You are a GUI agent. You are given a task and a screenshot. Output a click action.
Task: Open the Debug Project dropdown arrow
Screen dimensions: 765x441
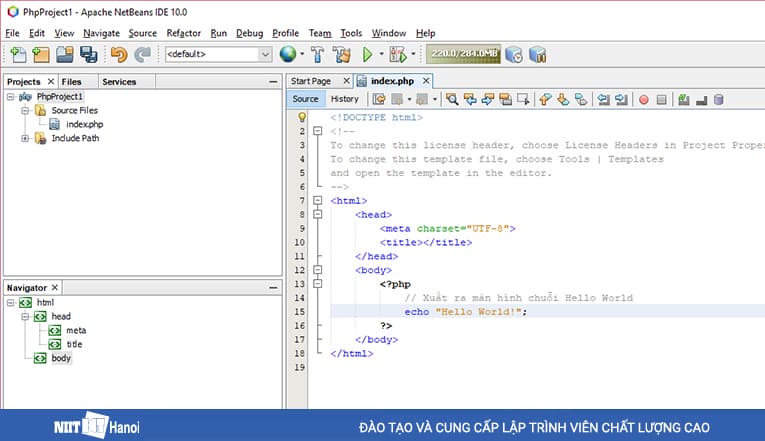coord(413,54)
